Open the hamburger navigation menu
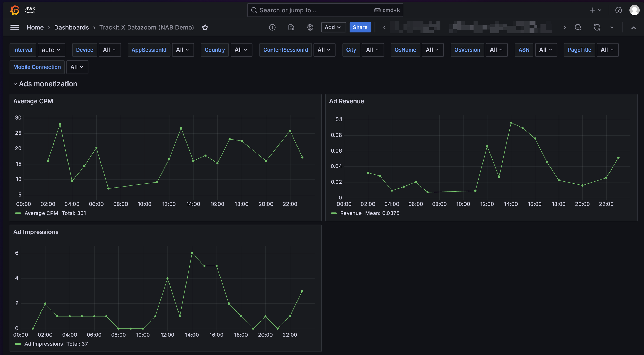The image size is (644, 355). [15, 27]
